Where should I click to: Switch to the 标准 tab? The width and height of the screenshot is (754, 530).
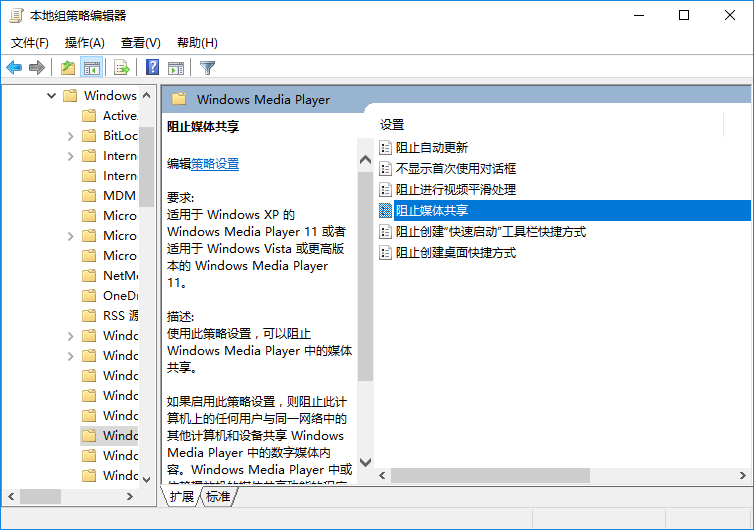click(x=218, y=497)
